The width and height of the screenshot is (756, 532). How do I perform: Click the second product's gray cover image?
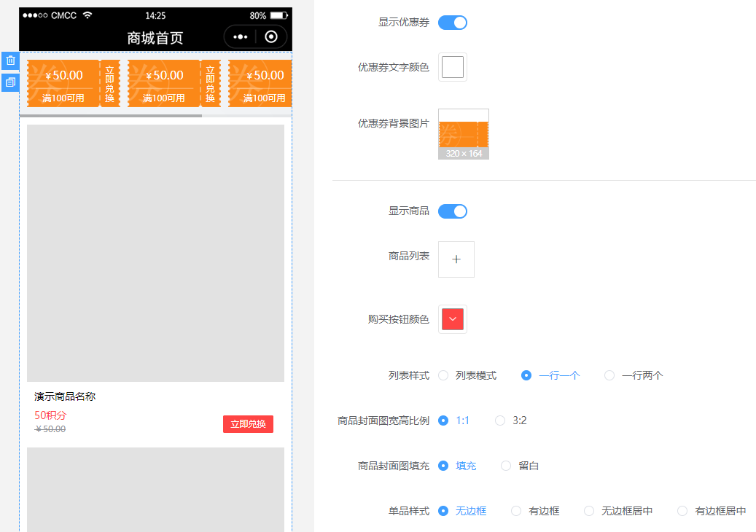[155, 490]
